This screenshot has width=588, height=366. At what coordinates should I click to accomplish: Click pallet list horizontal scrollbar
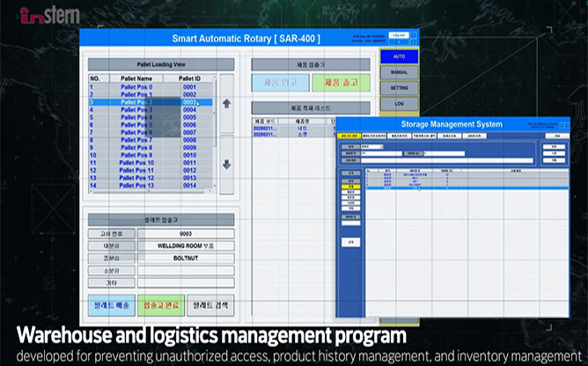(151, 191)
